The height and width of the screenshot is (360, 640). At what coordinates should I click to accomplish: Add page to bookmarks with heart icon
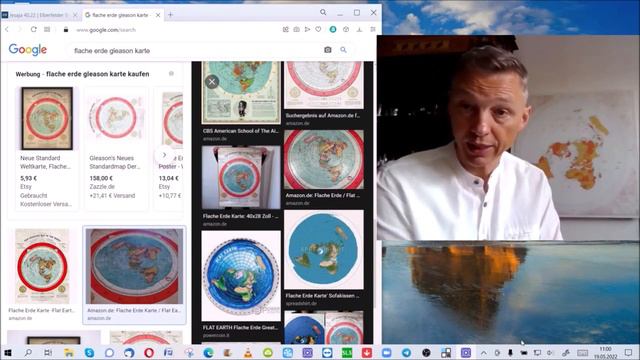tap(318, 29)
